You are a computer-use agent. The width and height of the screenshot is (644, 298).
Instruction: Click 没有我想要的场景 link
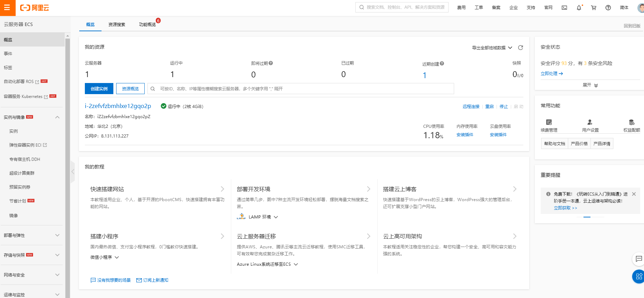coord(111,280)
